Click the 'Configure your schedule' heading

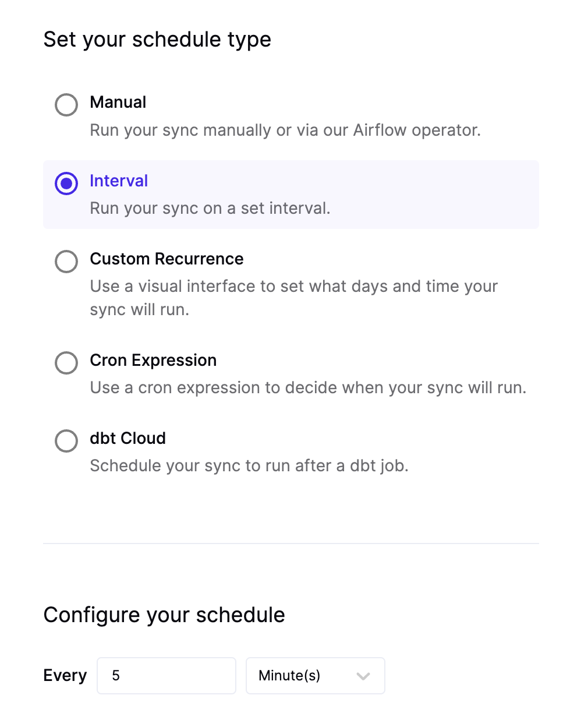164,615
